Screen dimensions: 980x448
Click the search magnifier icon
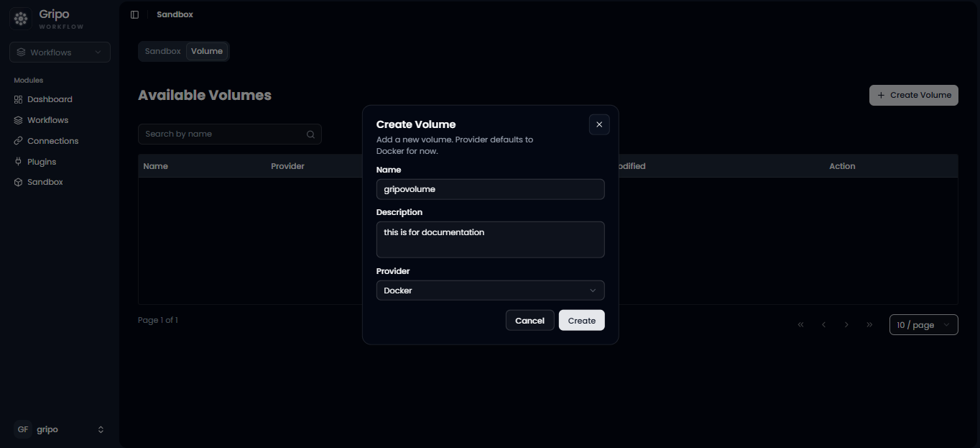(310, 134)
